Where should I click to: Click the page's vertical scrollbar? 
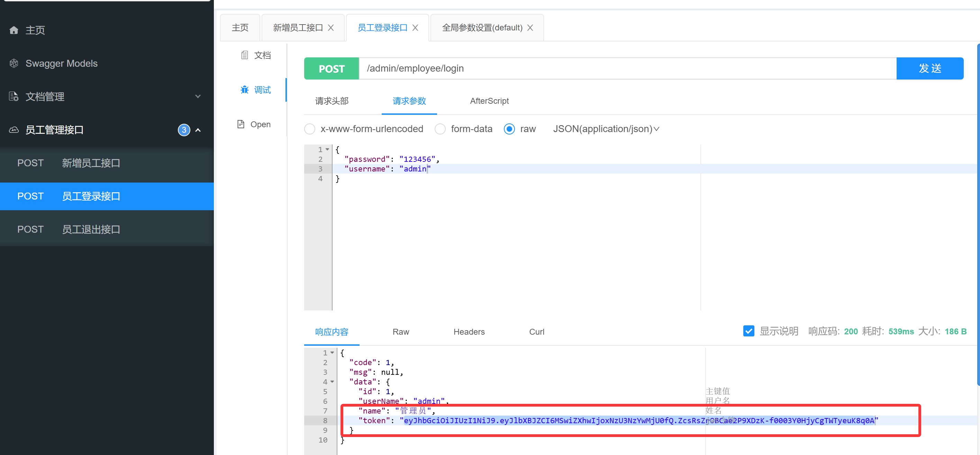[978, 215]
